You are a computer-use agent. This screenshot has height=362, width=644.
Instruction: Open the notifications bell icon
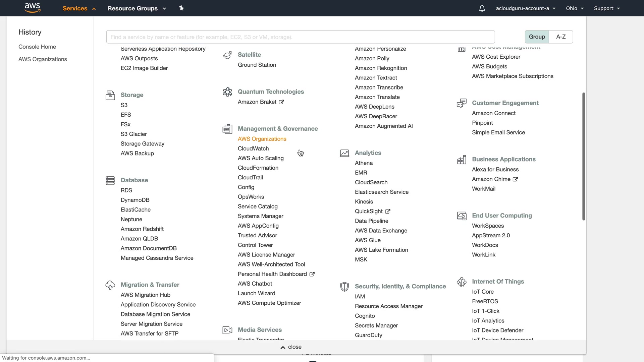pos(482,8)
